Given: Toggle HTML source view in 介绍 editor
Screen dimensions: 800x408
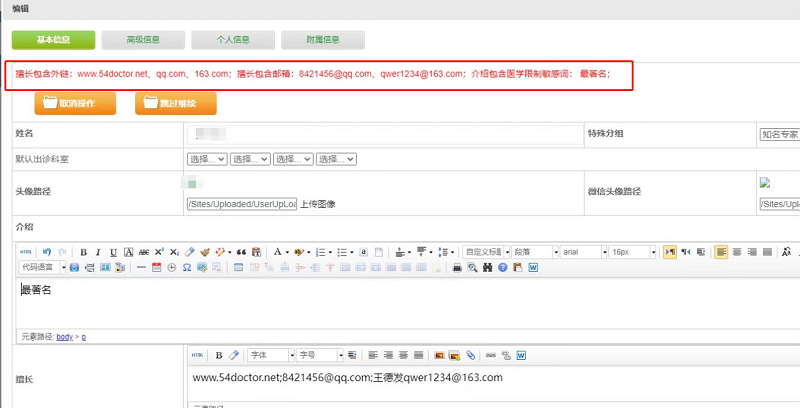Looking at the screenshot, I should click(26, 251).
